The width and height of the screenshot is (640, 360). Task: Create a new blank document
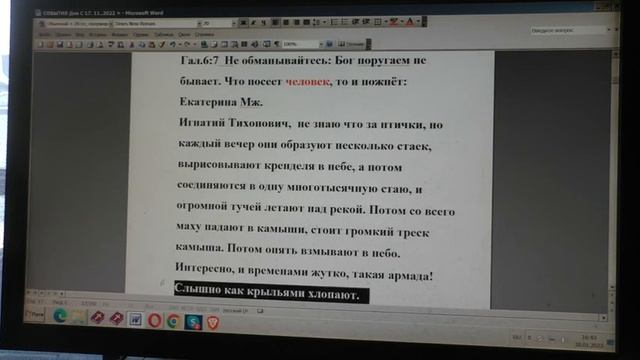click(40, 44)
